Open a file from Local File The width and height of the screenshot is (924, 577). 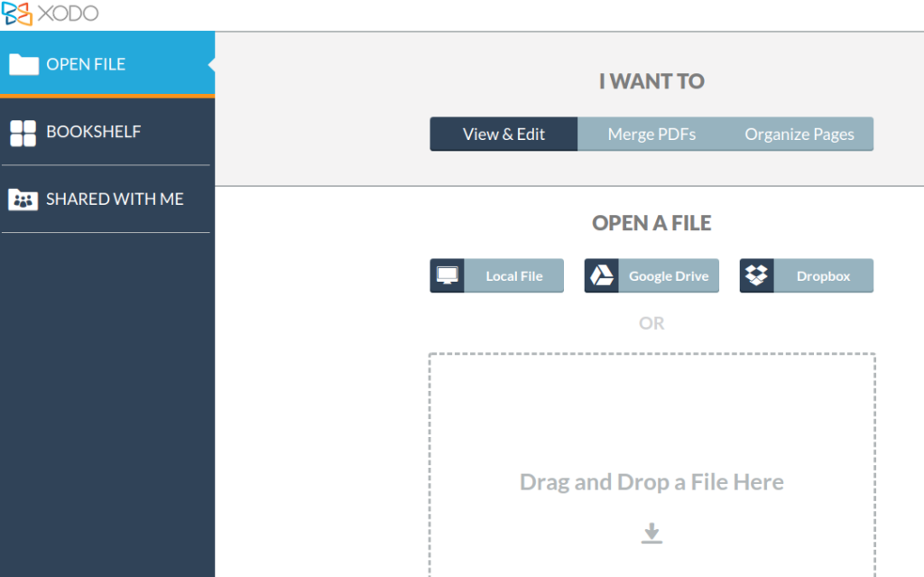(x=513, y=275)
